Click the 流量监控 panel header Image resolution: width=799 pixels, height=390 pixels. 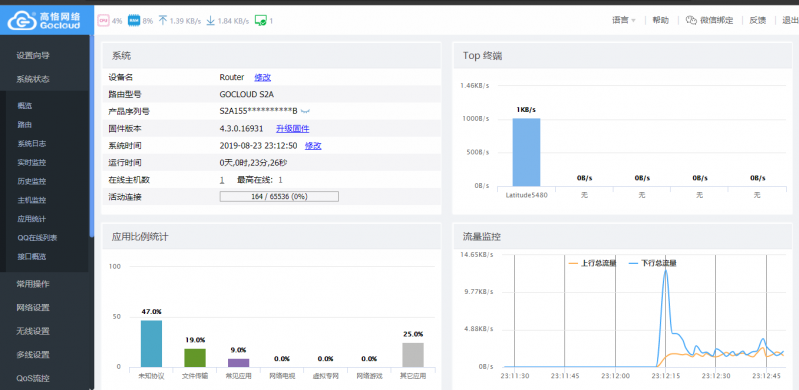click(623, 237)
